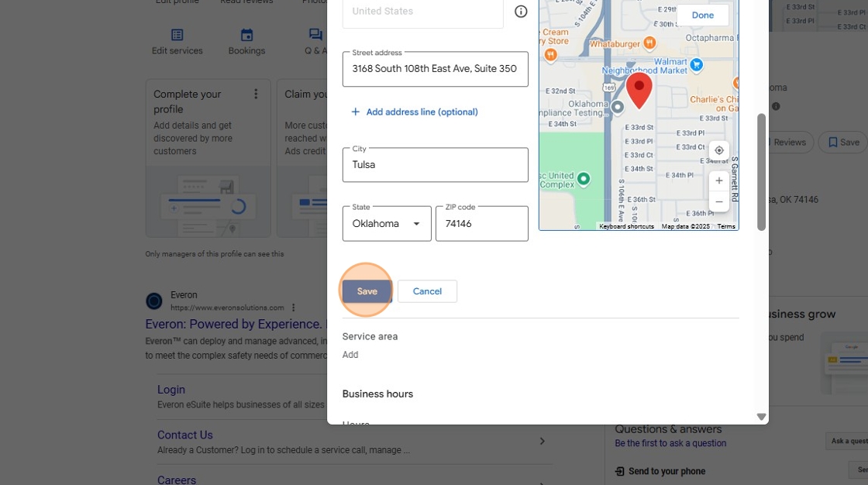Open the State dropdown showing Oklahoma
Viewport: 868px width, 485px height.
[387, 224]
